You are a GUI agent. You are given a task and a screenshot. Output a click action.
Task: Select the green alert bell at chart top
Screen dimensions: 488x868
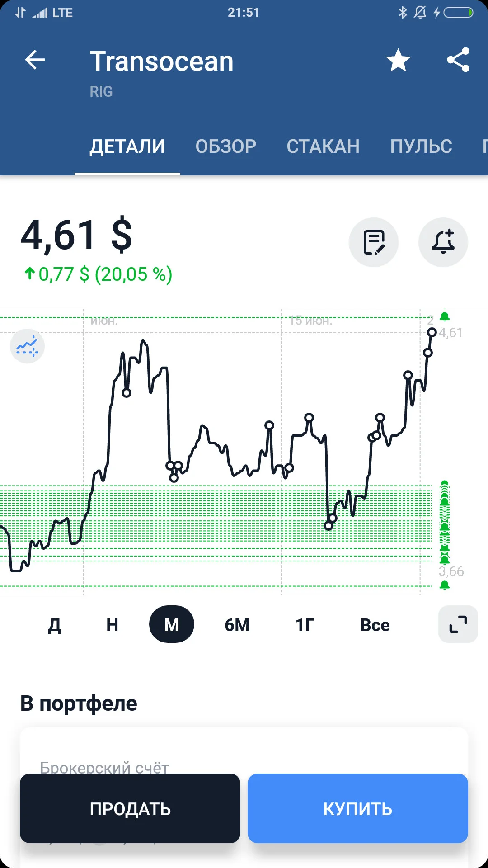tap(445, 316)
